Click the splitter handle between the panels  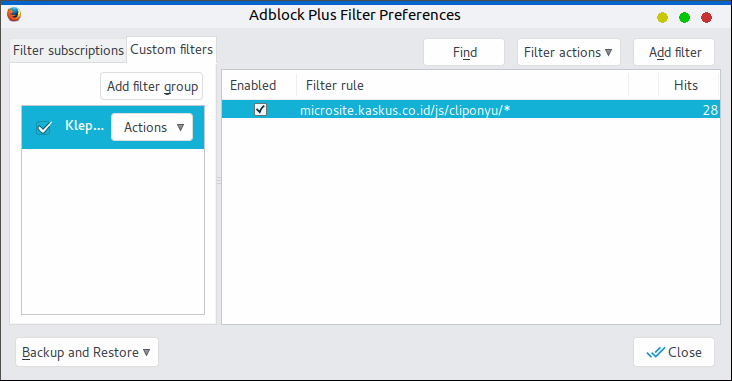pos(218,181)
